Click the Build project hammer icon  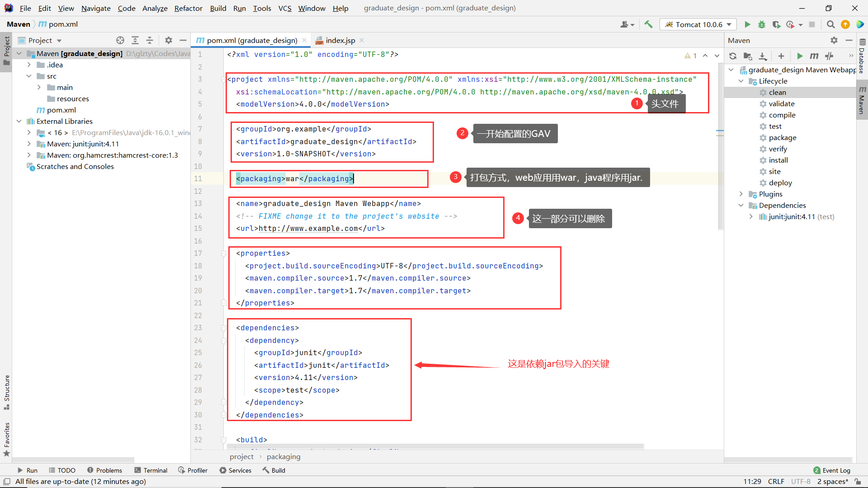pos(648,24)
